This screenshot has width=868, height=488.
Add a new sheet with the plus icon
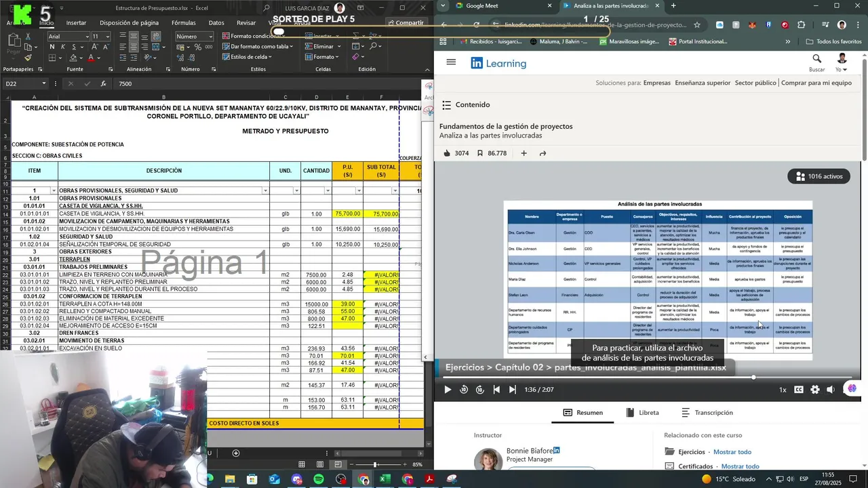tap(236, 453)
